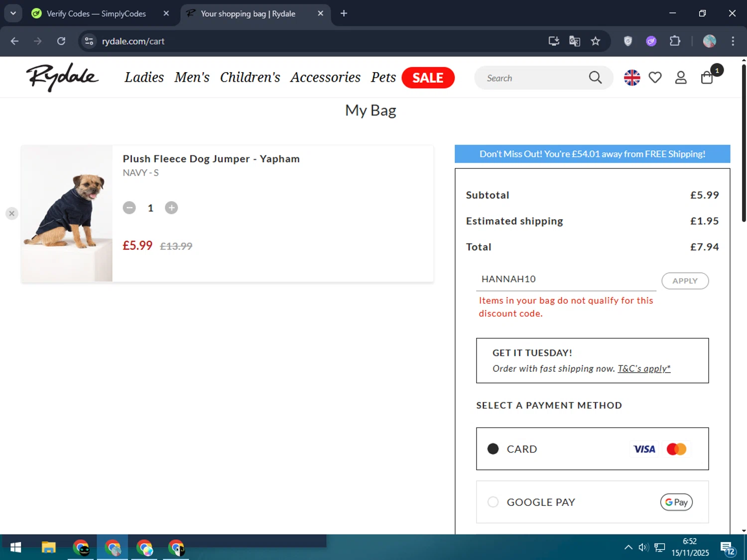Close the Verify Codes SimplyCodes tab
This screenshot has height=560, width=747.
166,13
